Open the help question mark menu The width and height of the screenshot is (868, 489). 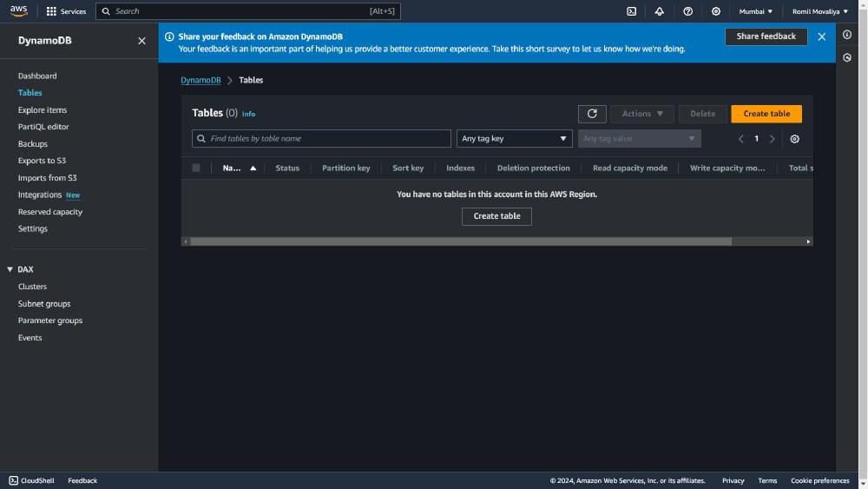(x=687, y=11)
